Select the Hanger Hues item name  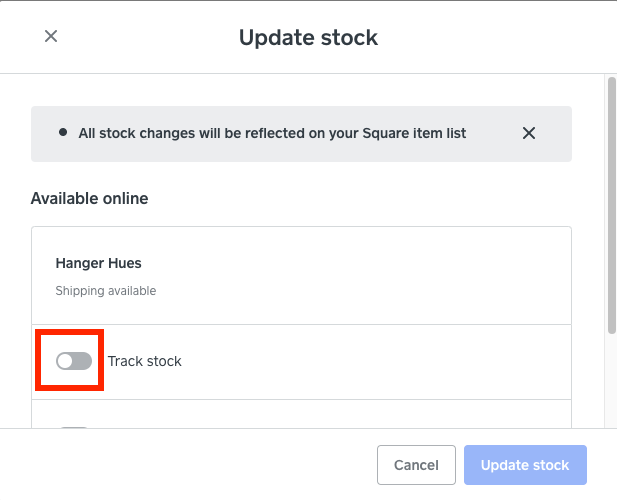tap(98, 264)
